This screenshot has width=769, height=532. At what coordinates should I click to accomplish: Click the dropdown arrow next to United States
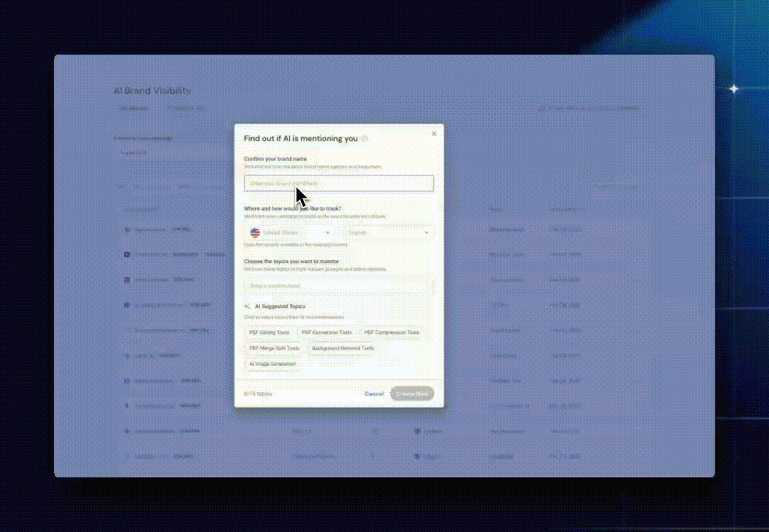(x=328, y=233)
